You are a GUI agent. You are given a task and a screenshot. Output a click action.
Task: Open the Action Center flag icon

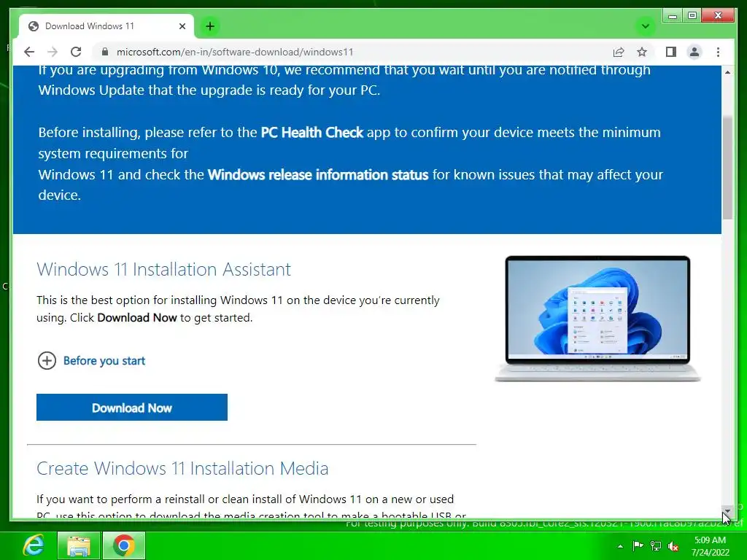638,546
